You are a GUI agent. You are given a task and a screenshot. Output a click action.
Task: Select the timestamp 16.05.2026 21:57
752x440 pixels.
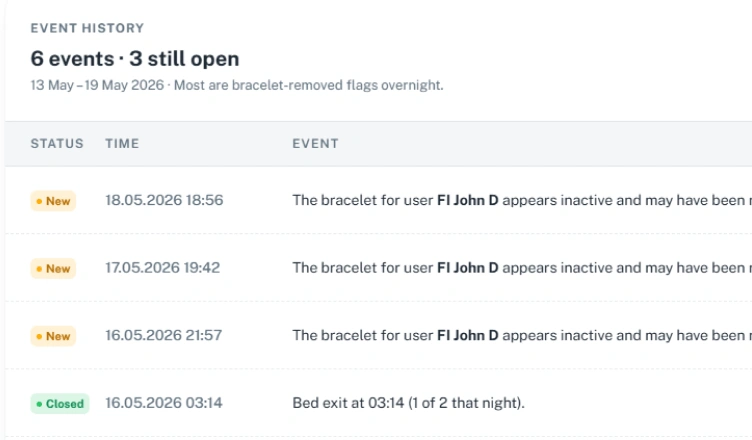(164, 335)
